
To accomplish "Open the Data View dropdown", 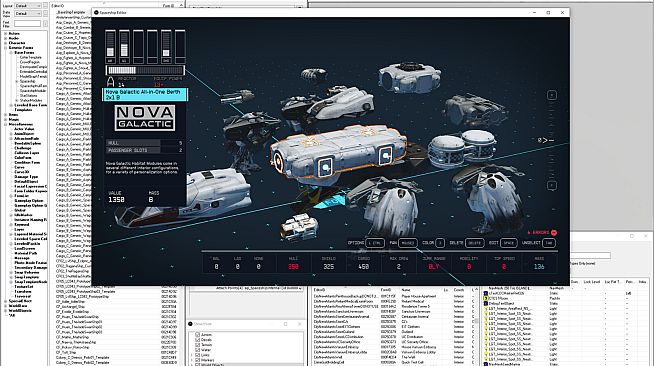I will [x=28, y=13].
